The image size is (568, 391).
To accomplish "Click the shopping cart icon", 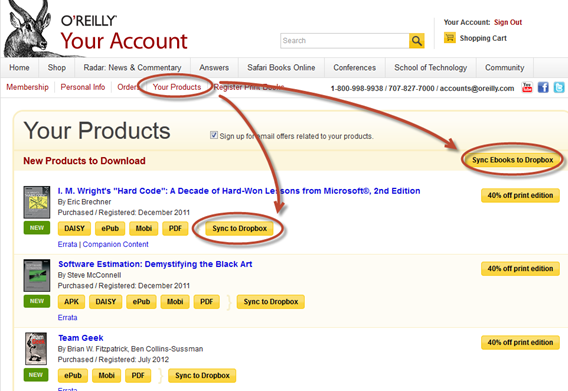I will 450,37.
